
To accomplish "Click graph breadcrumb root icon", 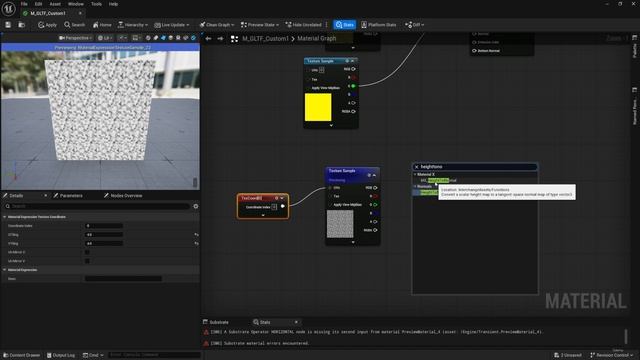I will pos(234,39).
